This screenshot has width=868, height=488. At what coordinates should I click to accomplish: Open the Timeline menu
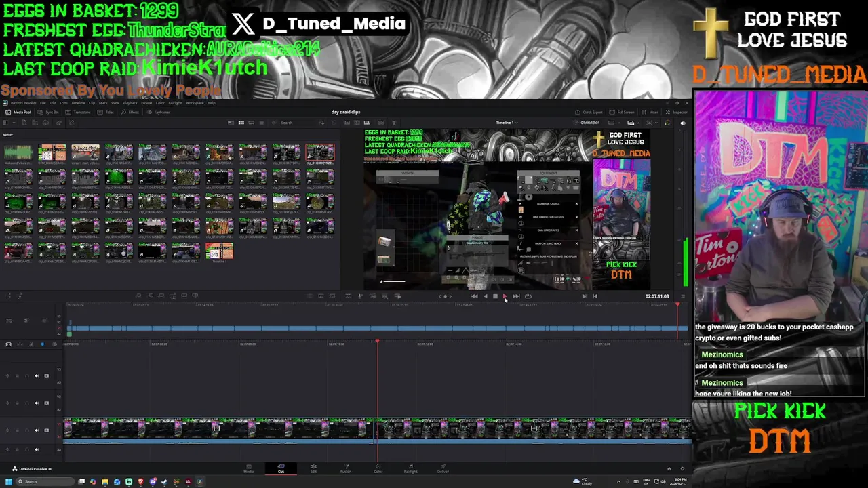(78, 103)
